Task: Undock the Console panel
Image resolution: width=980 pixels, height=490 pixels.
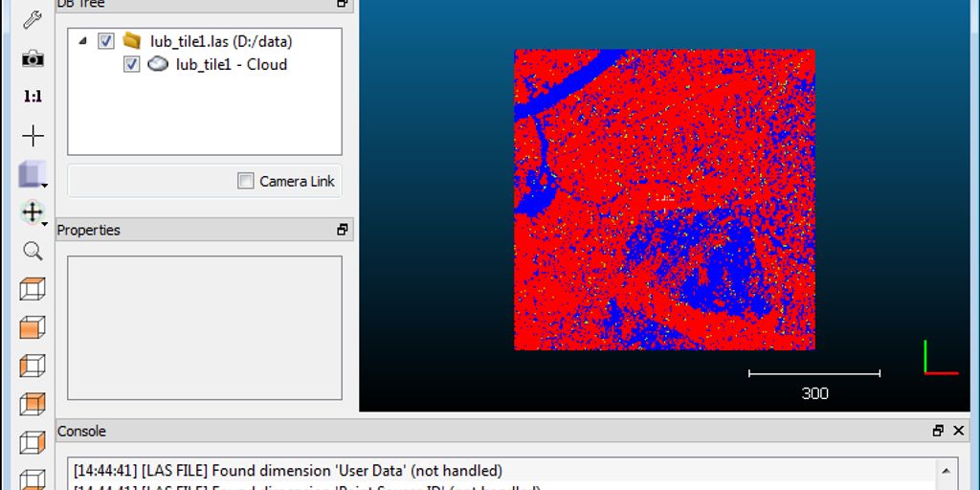Action: coord(938,431)
